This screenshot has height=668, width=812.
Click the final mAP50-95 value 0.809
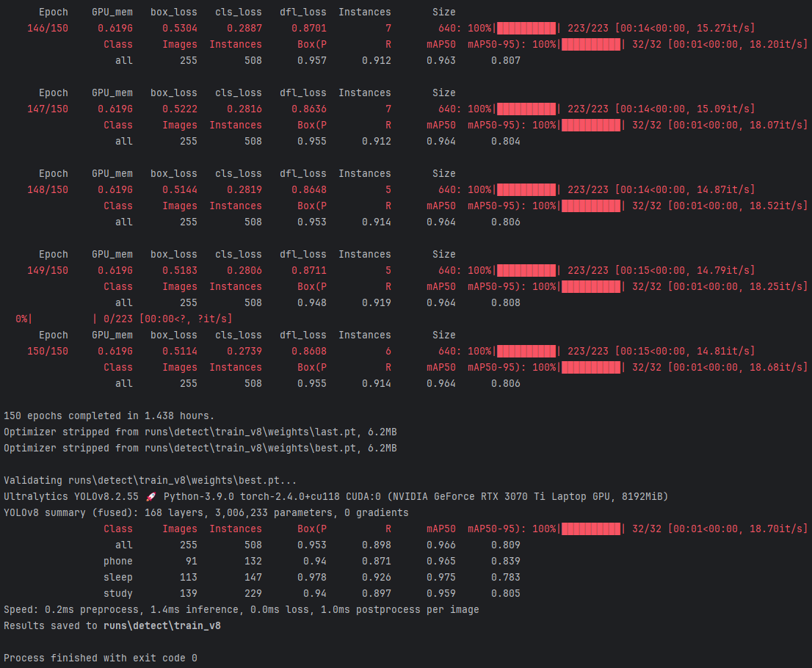pos(505,545)
